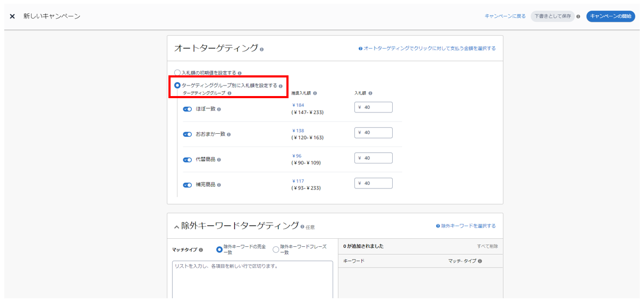Click info icon next to オートターゲティング heading
The image size is (644, 303).
coord(261,49)
